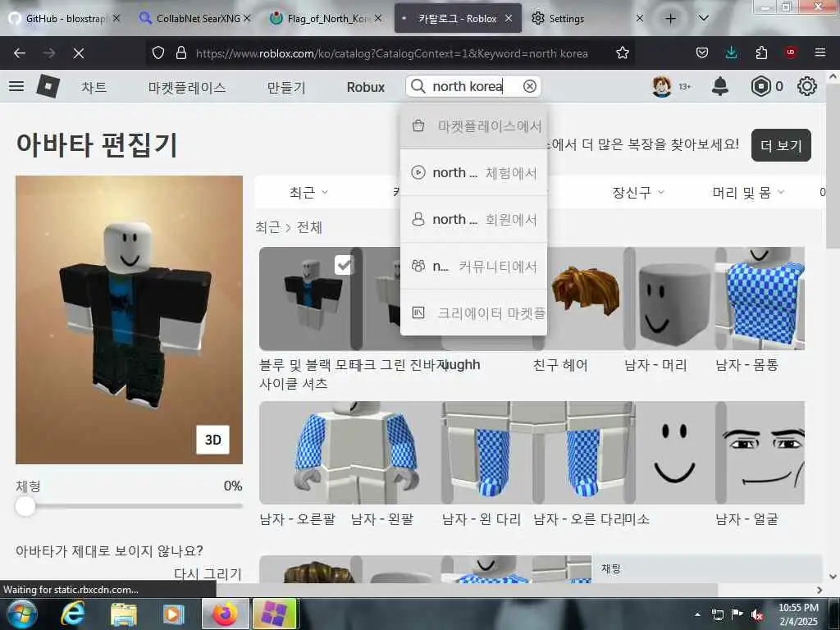Open the Roblox settings gear
Viewport: 840px width, 630px height.
(807, 86)
